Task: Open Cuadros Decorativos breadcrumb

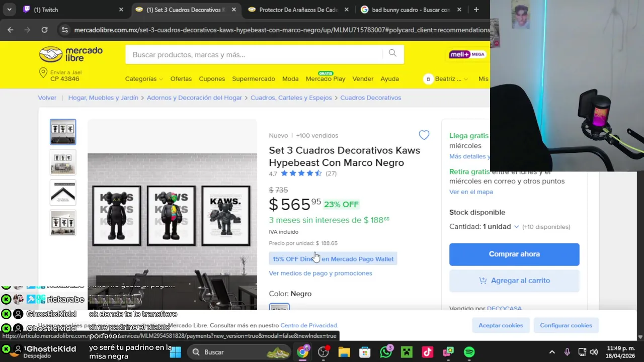Action: [x=371, y=98]
